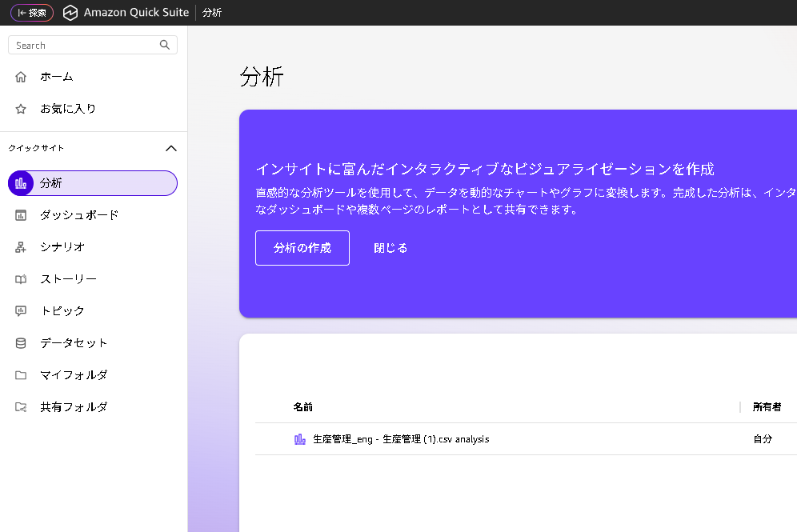The width and height of the screenshot is (797, 532).
Task: Click the favorites star icon
Action: [x=21, y=109]
